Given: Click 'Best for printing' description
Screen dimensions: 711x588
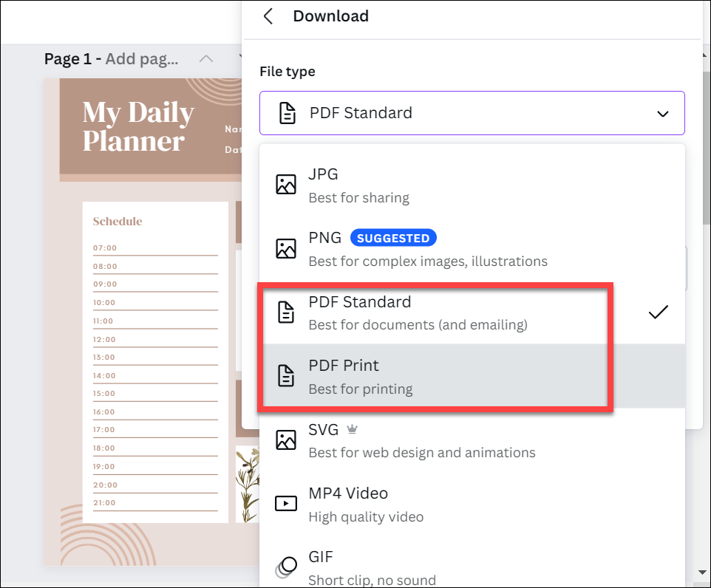Looking at the screenshot, I should coord(361,389).
